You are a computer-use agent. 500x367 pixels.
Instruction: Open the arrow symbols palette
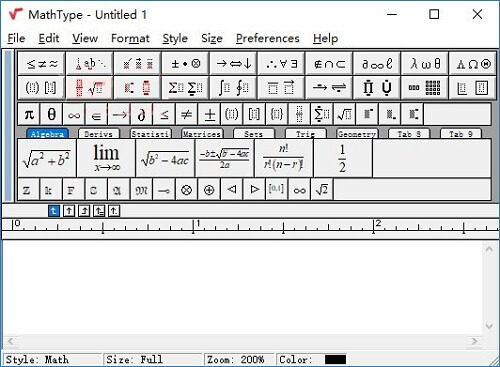233,63
